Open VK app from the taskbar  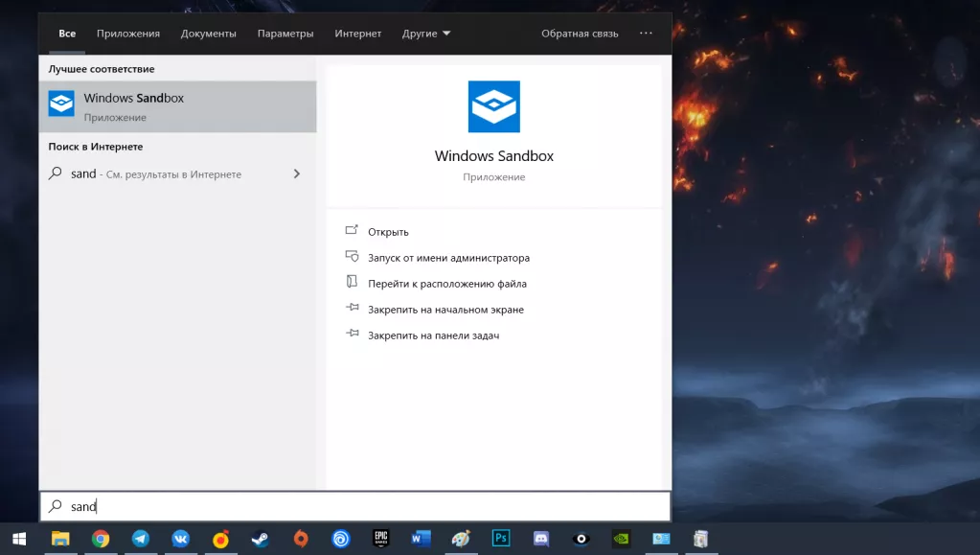(181, 539)
